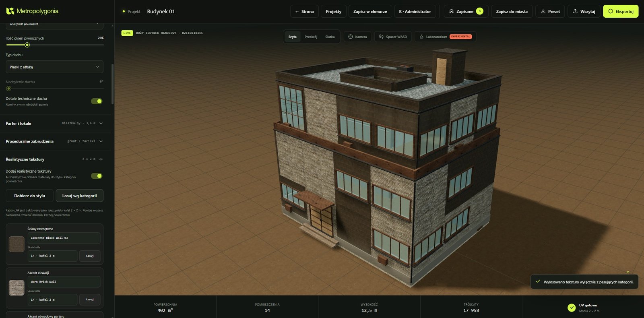Open Laboratorium experimental flask icon
The image size is (644, 318).
click(x=421, y=37)
